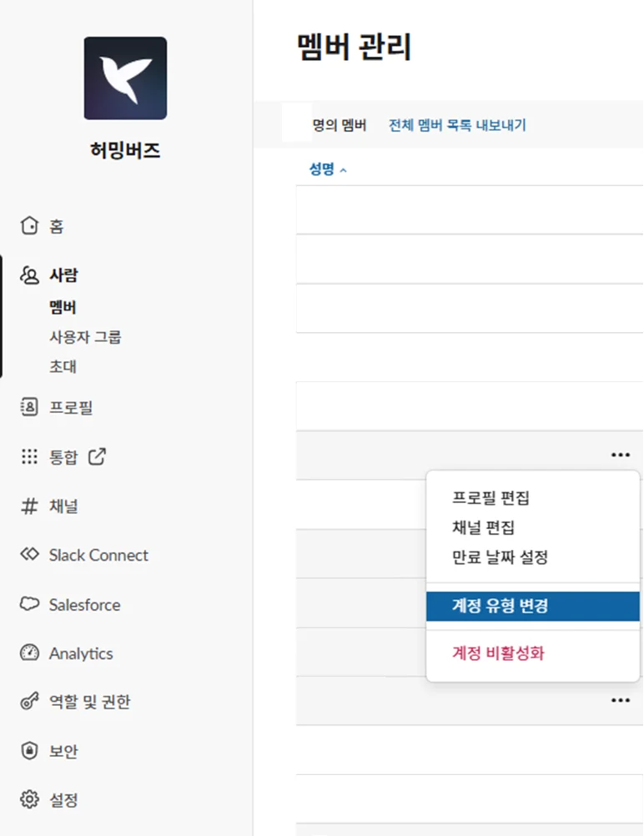Click the Salesforce cloud icon

pos(30,604)
